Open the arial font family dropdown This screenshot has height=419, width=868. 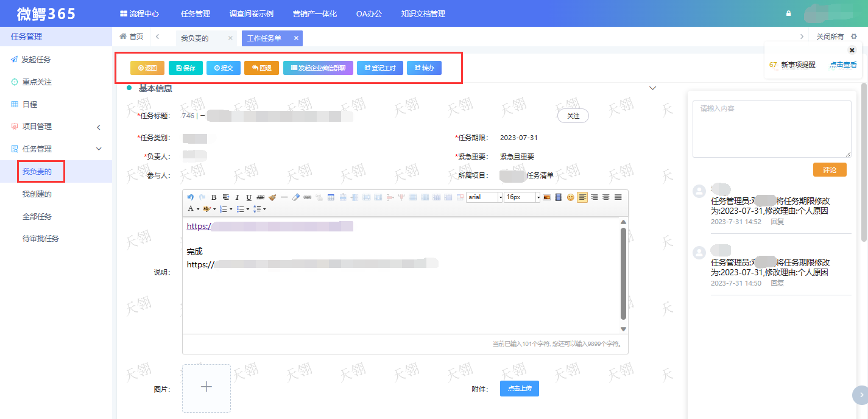tap(485, 197)
